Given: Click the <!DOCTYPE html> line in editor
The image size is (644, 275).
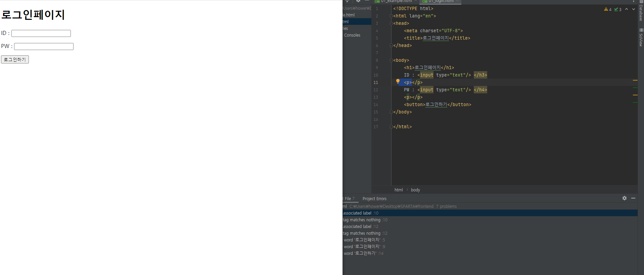Looking at the screenshot, I should click(x=413, y=9).
